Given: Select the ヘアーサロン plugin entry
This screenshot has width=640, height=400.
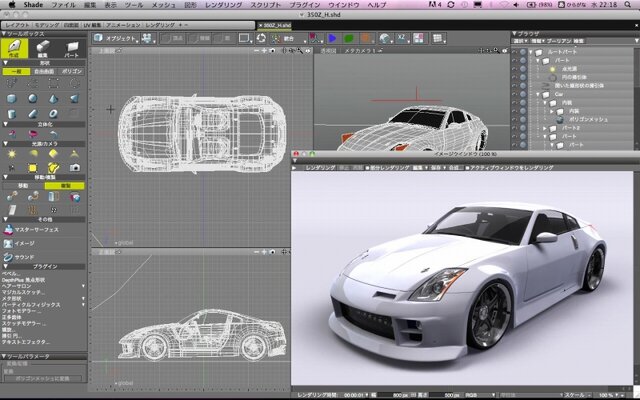Looking at the screenshot, I should click(x=16, y=286).
